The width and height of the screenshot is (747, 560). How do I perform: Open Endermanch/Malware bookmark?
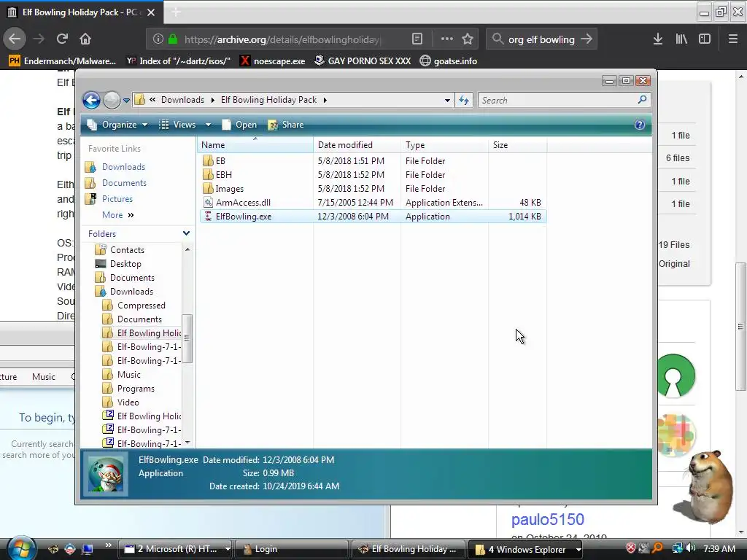pyautogui.click(x=63, y=61)
